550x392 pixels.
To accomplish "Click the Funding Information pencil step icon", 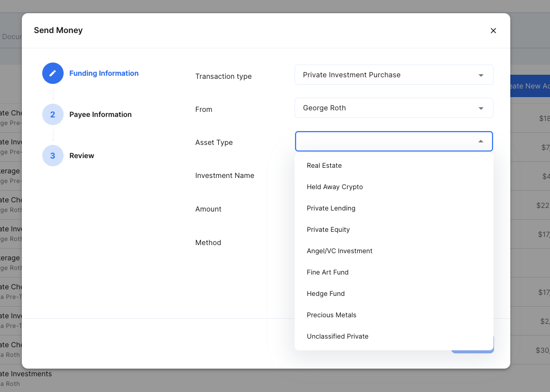I will click(53, 73).
